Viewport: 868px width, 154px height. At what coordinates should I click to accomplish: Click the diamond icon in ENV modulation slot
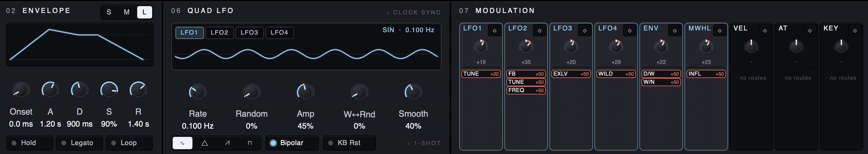tap(675, 30)
